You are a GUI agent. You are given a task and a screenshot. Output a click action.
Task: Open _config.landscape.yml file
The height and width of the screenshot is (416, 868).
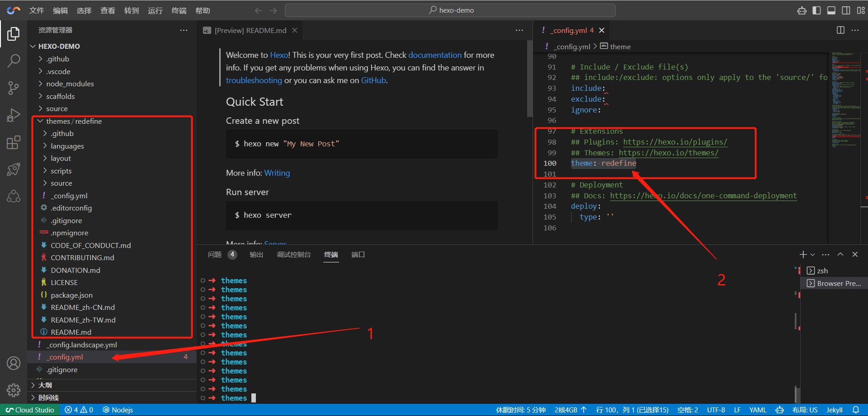[112, 345]
